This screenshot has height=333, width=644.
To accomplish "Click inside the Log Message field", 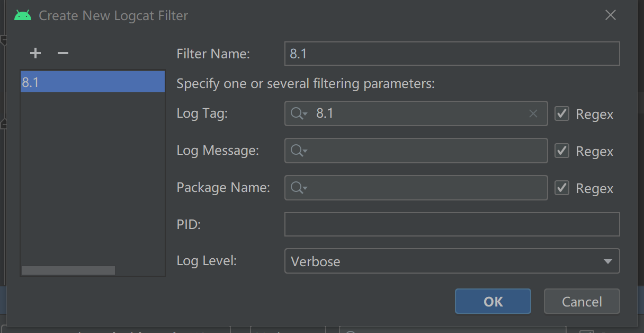I will (x=424, y=151).
